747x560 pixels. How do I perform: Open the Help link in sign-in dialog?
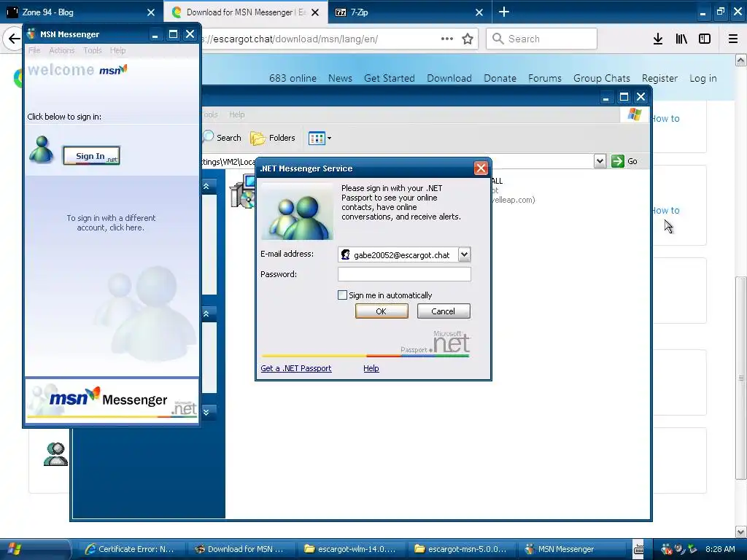(x=371, y=368)
